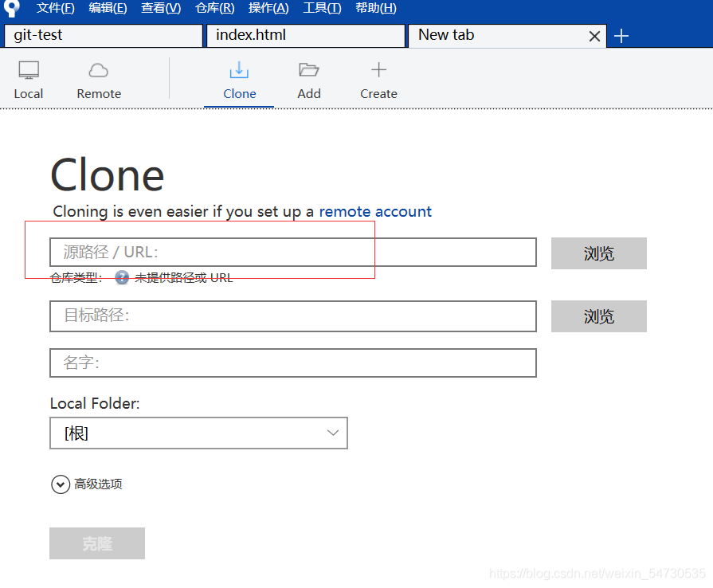Click the SourceTree logo icon
713x588 pixels.
[x=12, y=8]
